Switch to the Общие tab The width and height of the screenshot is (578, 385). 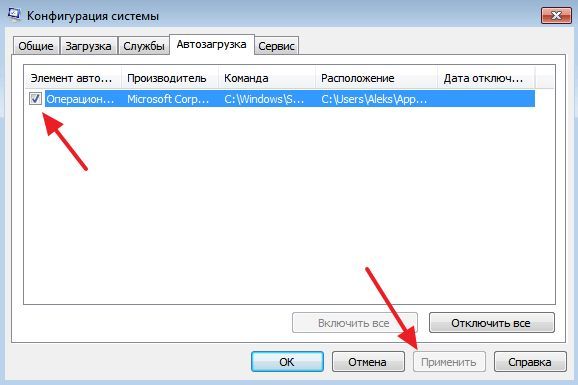click(36, 46)
